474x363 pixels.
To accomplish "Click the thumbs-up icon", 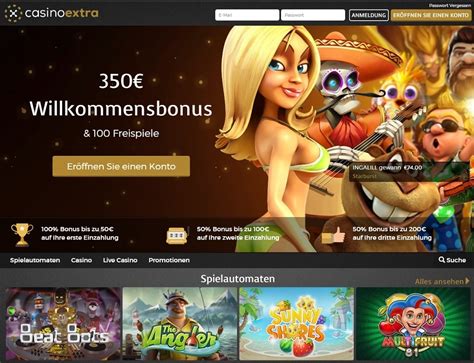I will click(x=333, y=235).
